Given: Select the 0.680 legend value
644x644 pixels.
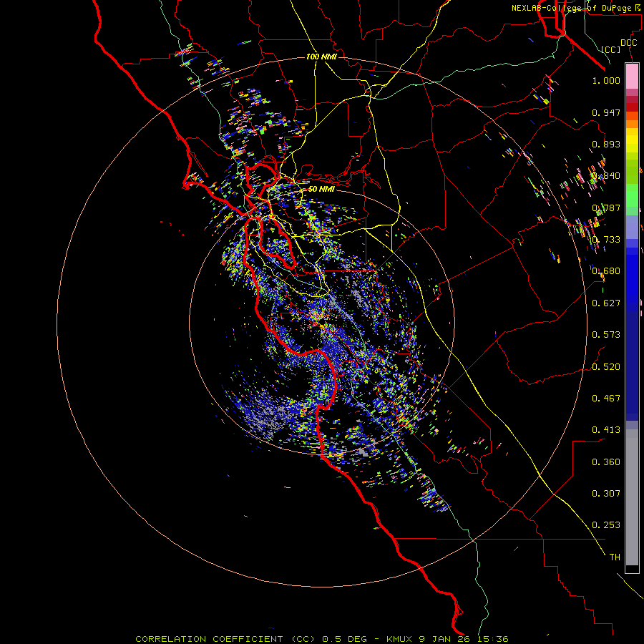Looking at the screenshot, I should [606, 271].
